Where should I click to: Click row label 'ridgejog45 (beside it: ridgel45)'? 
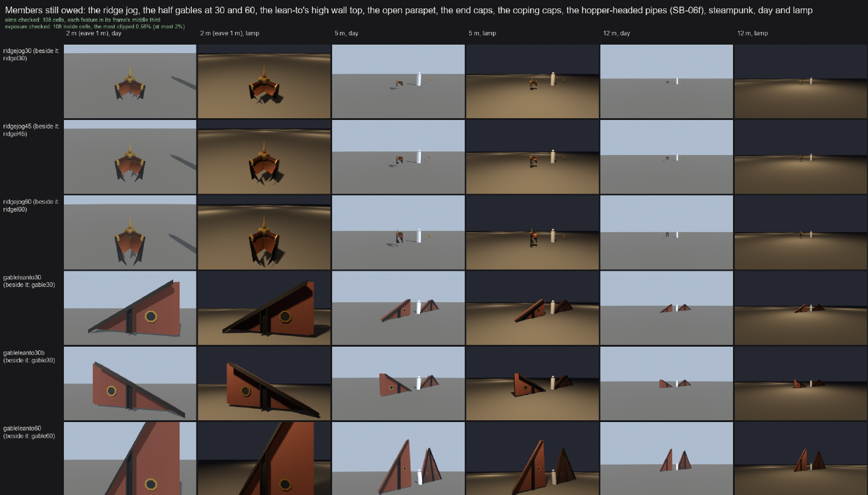31,130
